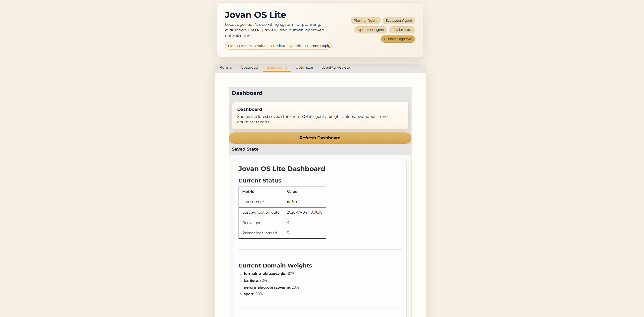Click the Value column header

304,192
